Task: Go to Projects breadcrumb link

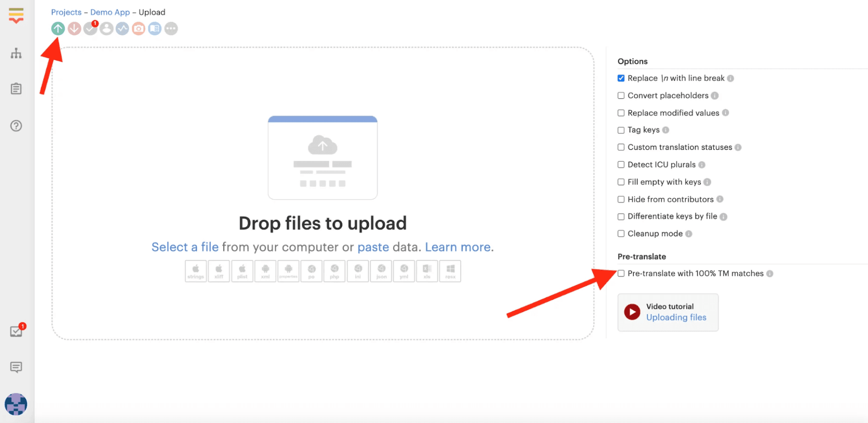Action: coord(66,12)
